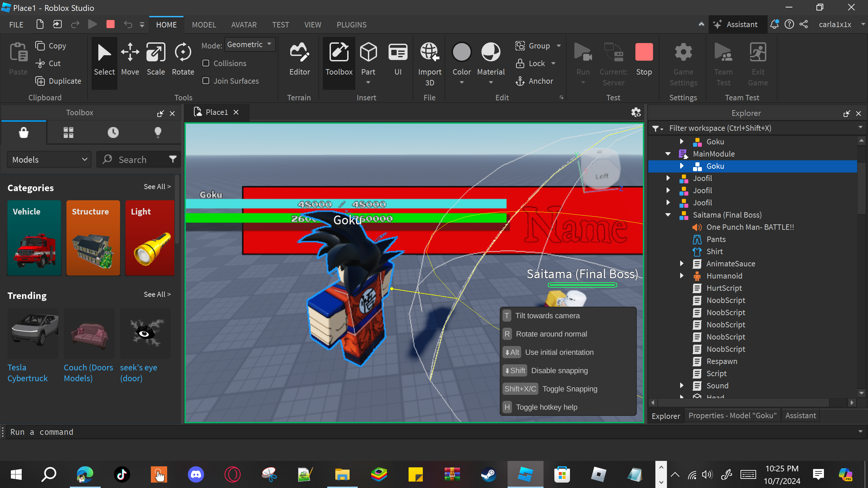Viewport: 868px width, 488px height.
Task: Enable the Join Surfaces checkbox
Action: coord(206,81)
